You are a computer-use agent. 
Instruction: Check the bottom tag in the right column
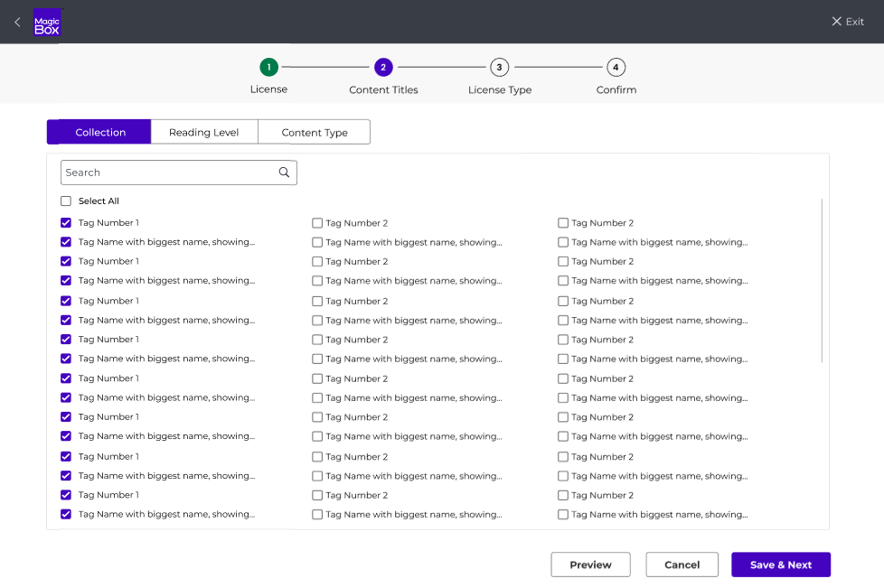pos(562,514)
